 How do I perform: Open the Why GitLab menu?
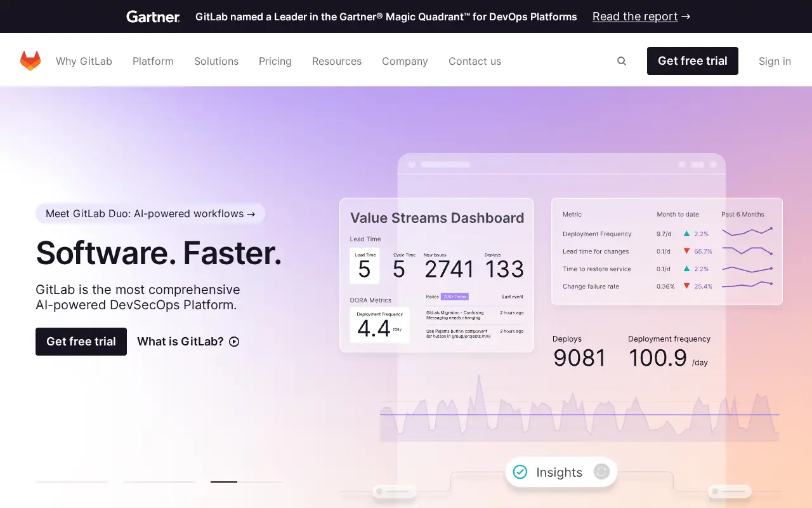84,61
